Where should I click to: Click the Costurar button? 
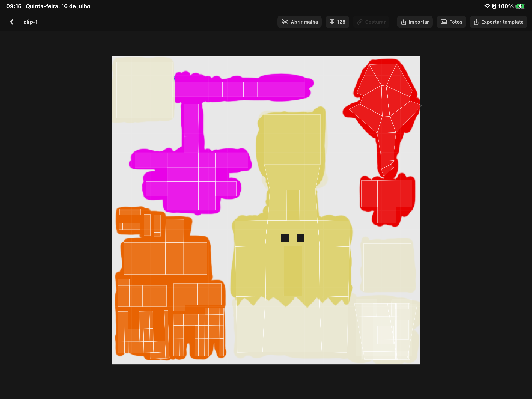371,22
